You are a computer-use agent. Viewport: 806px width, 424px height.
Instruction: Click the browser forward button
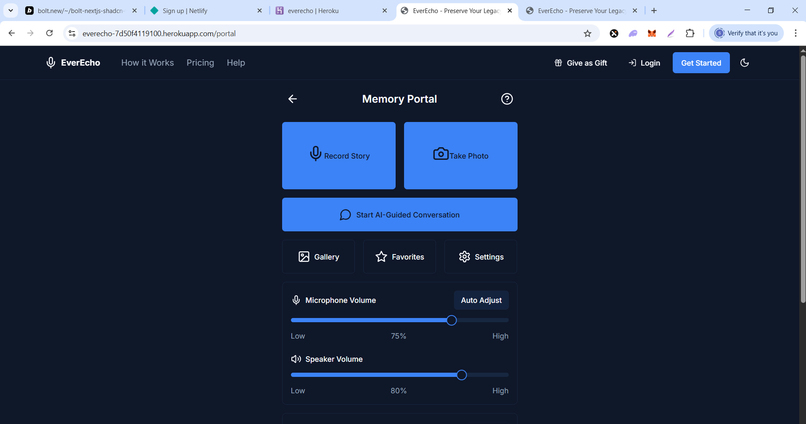[30, 33]
